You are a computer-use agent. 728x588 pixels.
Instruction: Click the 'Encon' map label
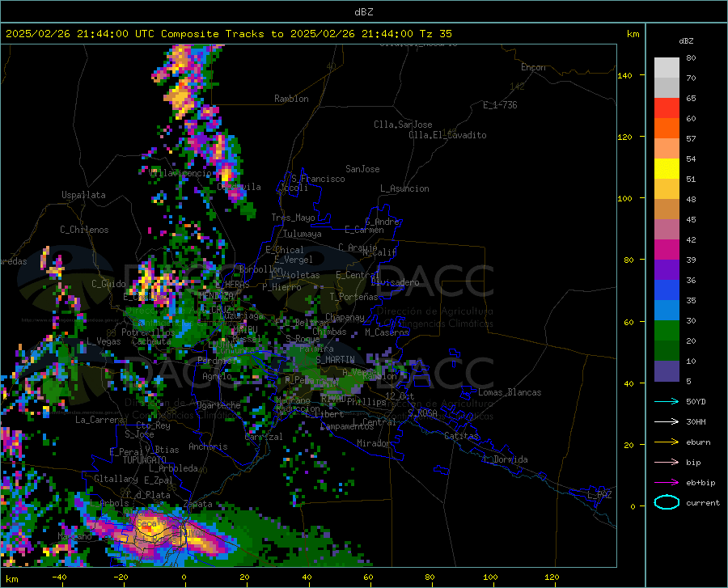point(533,67)
